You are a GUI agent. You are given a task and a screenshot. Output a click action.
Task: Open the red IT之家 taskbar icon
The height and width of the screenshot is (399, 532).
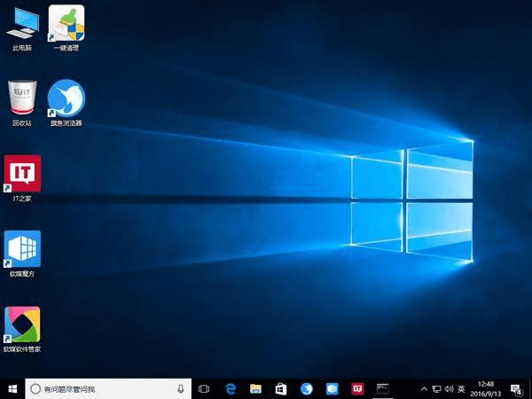point(357,389)
